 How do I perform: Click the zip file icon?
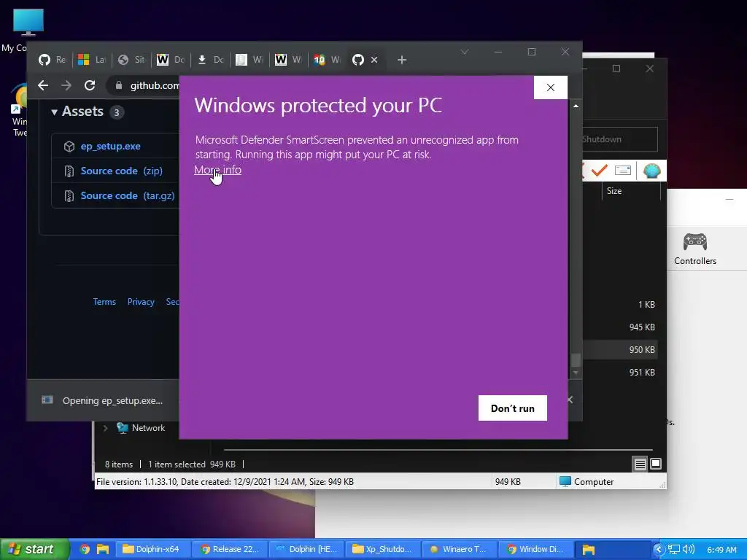[x=69, y=171]
